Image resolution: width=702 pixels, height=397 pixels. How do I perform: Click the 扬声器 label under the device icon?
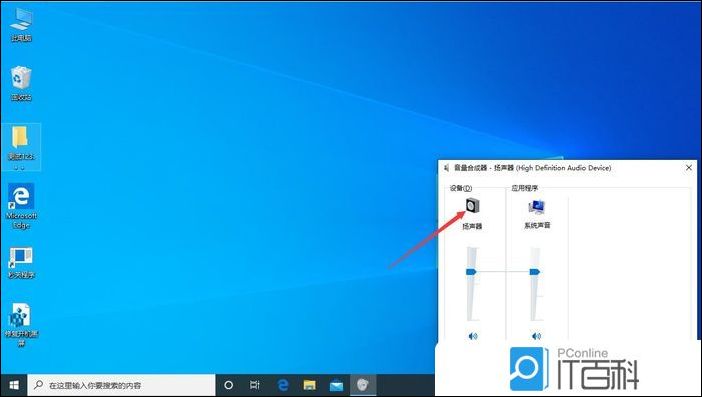[x=472, y=226]
